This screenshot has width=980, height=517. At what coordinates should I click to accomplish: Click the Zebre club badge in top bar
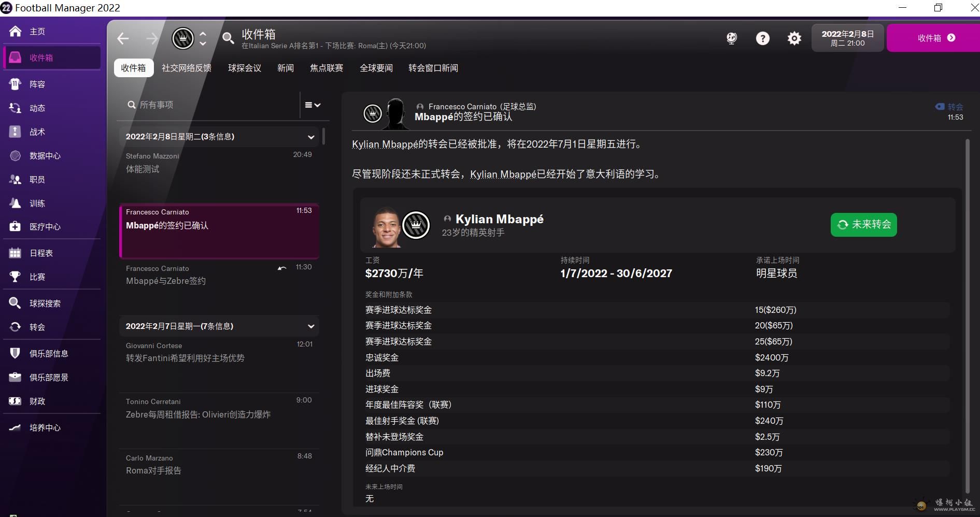coord(183,38)
